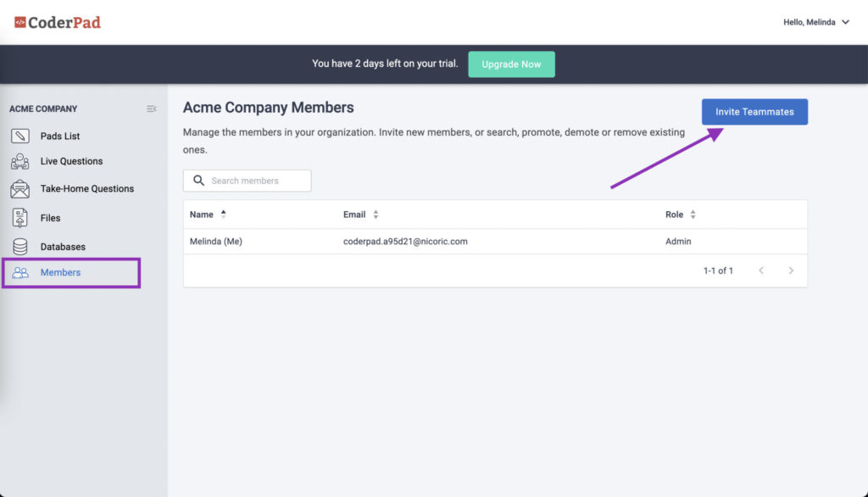The width and height of the screenshot is (868, 497).
Task: Go to Live Questions in sidebar
Action: tap(71, 161)
